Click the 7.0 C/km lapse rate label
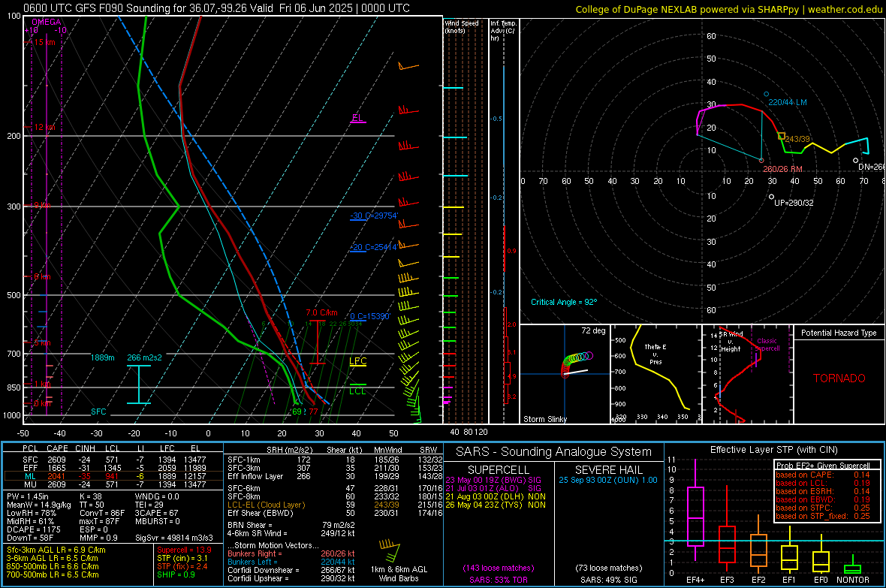 321,312
